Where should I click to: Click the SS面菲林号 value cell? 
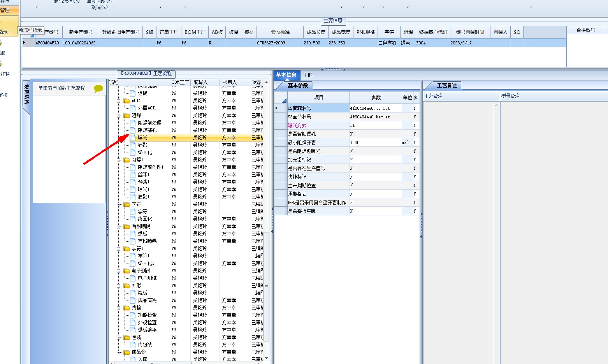click(376, 117)
